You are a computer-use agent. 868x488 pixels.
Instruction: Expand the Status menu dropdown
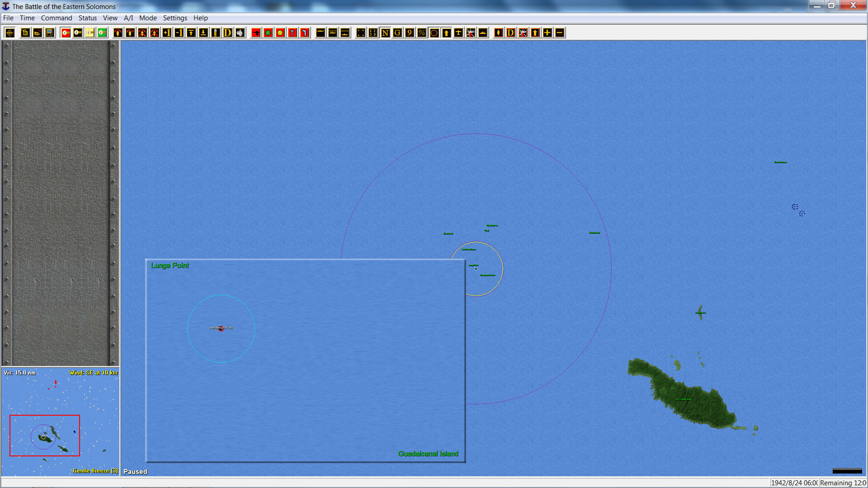(87, 18)
